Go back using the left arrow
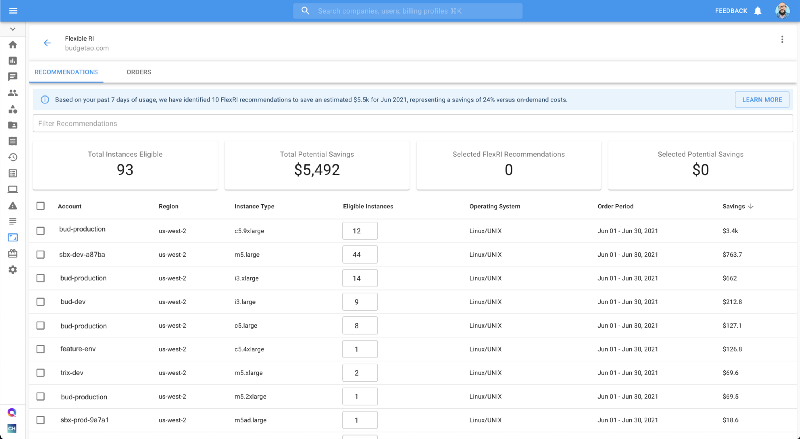The image size is (800, 439). click(x=47, y=43)
